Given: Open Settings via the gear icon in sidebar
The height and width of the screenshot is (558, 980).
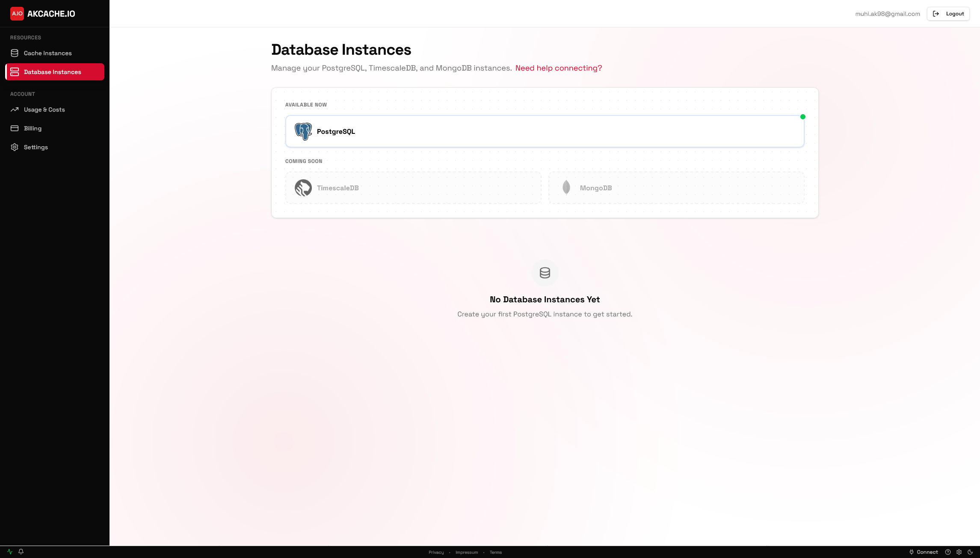Looking at the screenshot, I should click(x=15, y=147).
